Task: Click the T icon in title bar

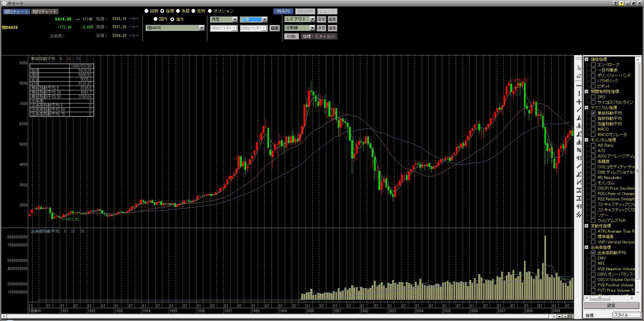Action: 615,3
